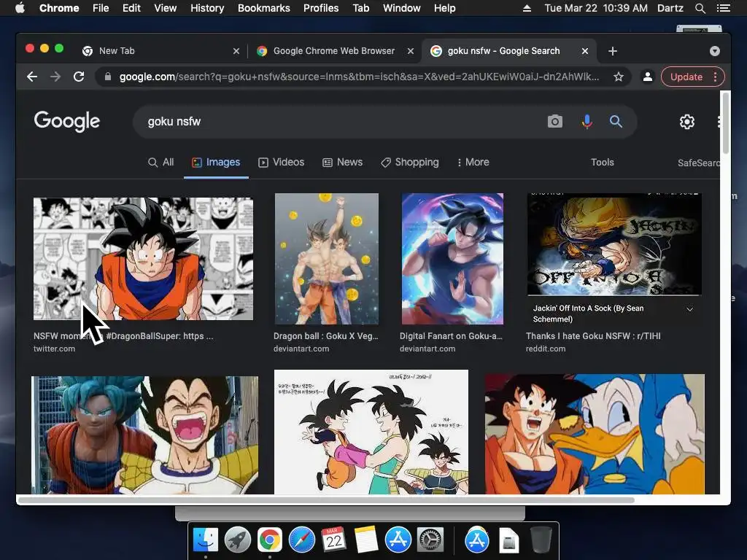Open Launchpad from the Dock
Image resolution: width=747 pixels, height=560 pixels.
[238, 540]
